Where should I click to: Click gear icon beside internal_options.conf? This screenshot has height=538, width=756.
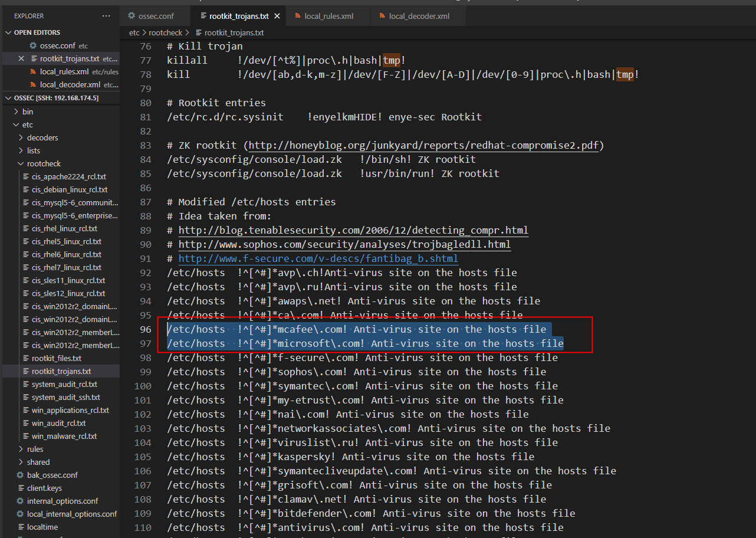click(21, 501)
